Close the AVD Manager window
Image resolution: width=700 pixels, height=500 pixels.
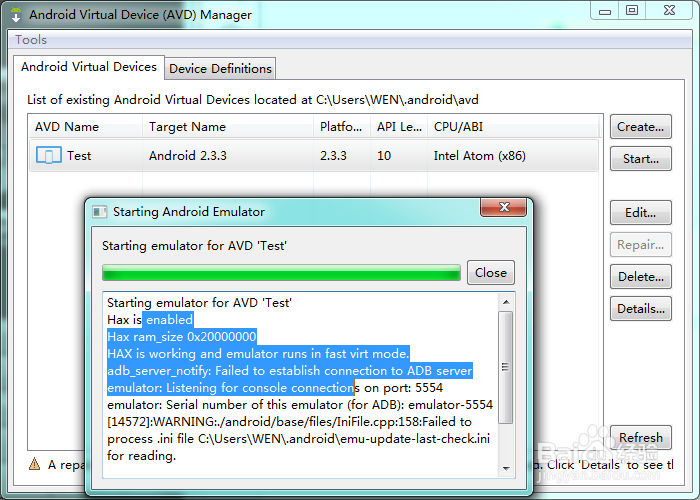tap(669, 11)
